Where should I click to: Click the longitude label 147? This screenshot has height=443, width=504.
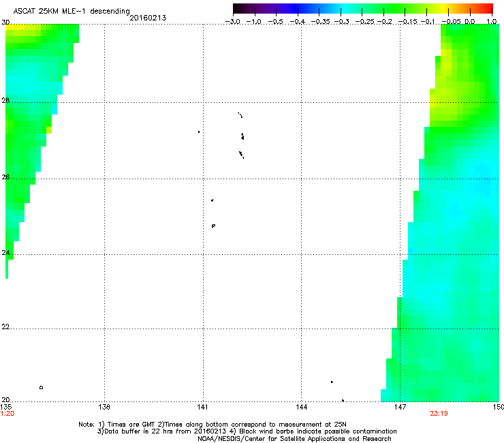pos(400,407)
